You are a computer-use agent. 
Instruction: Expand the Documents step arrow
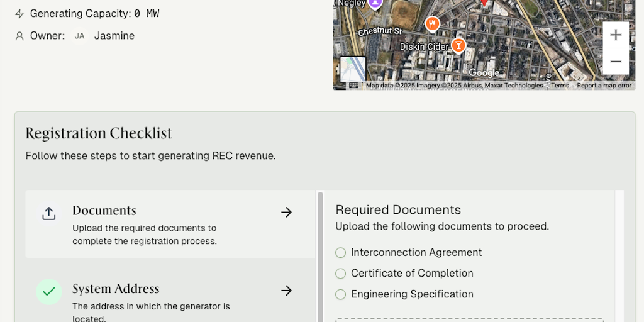coord(287,213)
